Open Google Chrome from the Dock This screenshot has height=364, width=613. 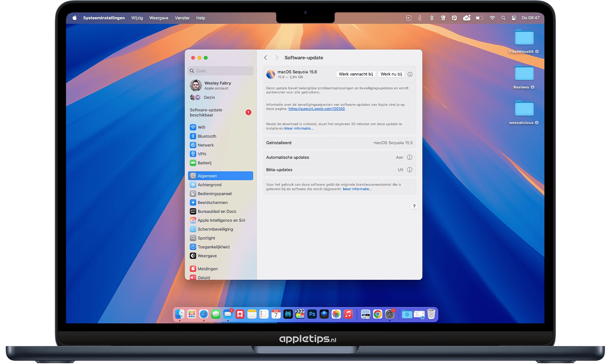tap(378, 314)
